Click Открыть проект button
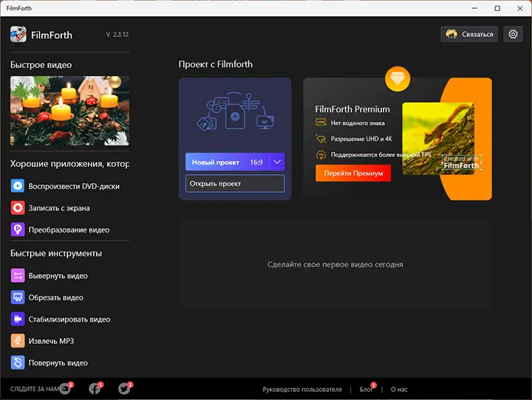The image size is (532, 400). pos(235,183)
